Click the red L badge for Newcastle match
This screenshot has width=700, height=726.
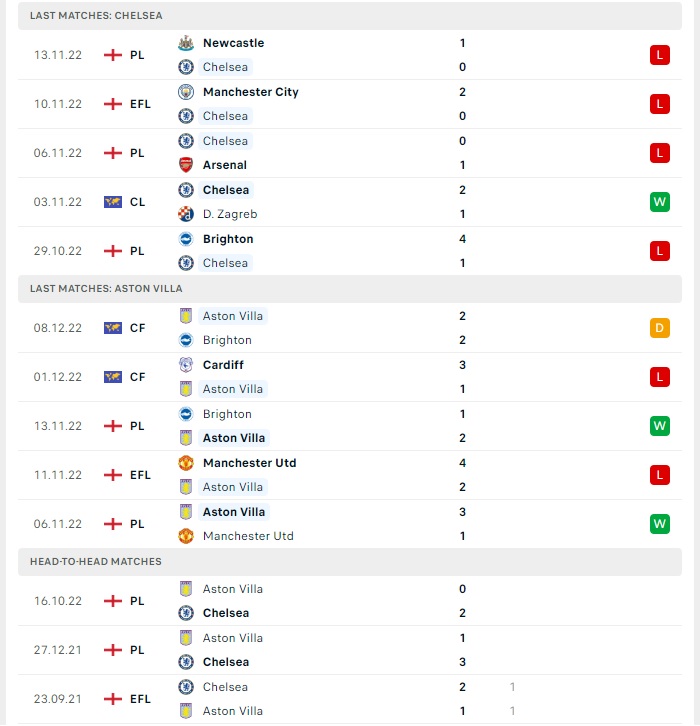click(x=660, y=55)
